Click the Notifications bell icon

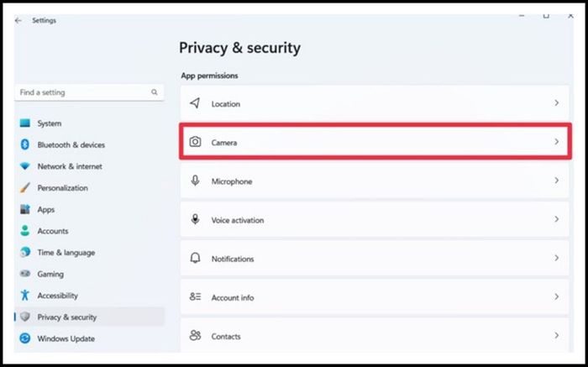coord(195,258)
